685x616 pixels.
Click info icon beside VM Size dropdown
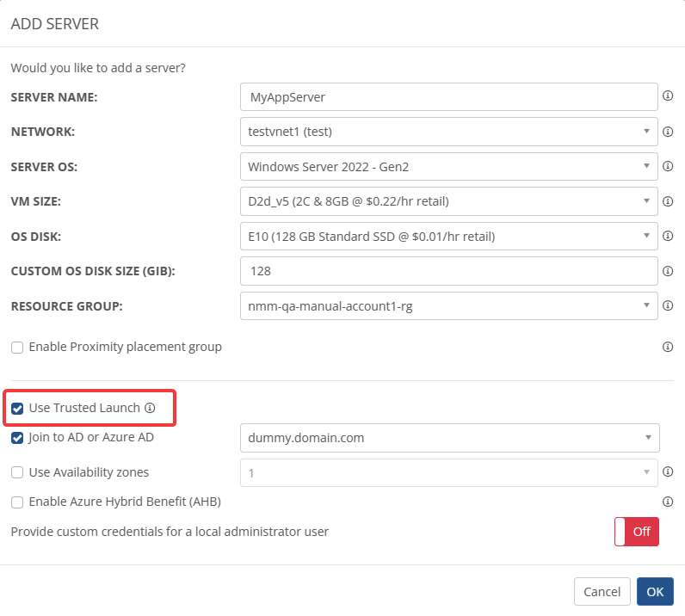click(x=668, y=201)
